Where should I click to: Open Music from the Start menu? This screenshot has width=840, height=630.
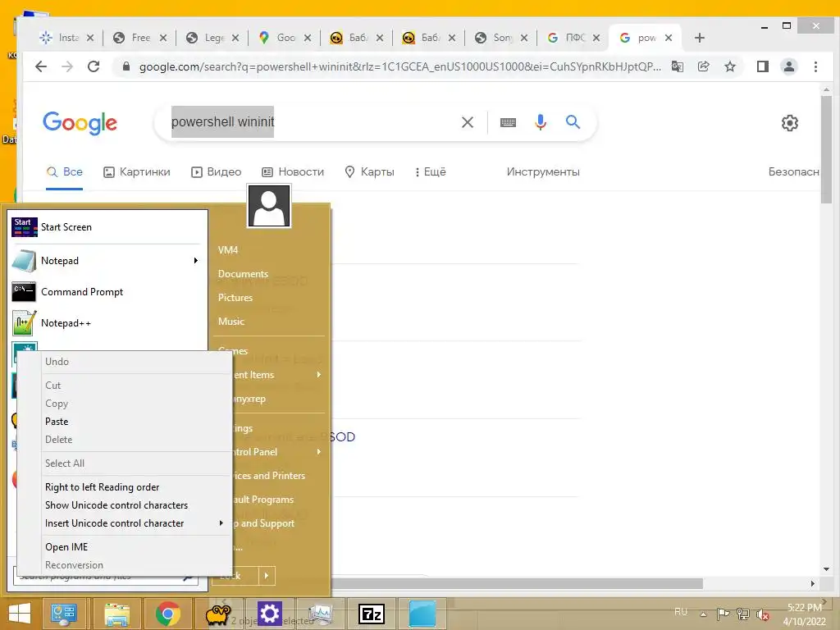[231, 322]
